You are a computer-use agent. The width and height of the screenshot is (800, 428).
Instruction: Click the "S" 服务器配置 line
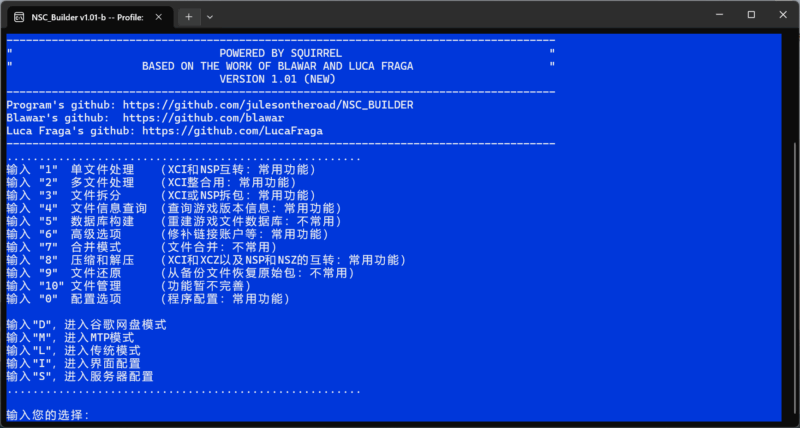coord(80,376)
